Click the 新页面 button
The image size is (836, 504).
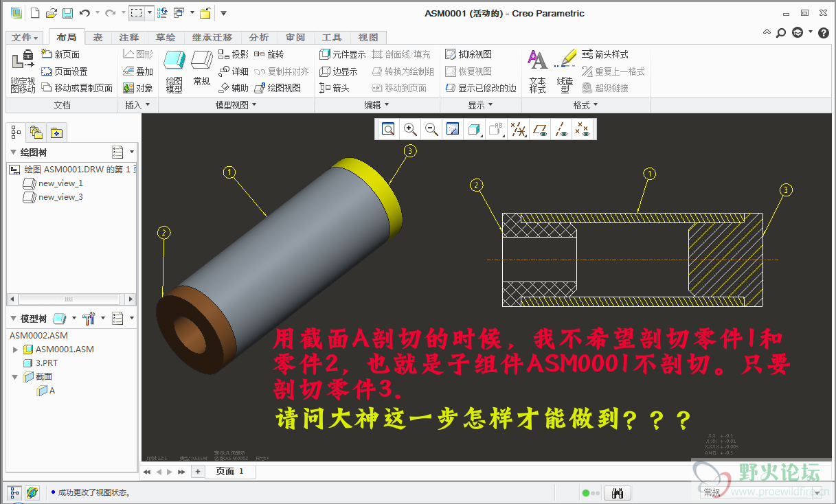pos(60,54)
